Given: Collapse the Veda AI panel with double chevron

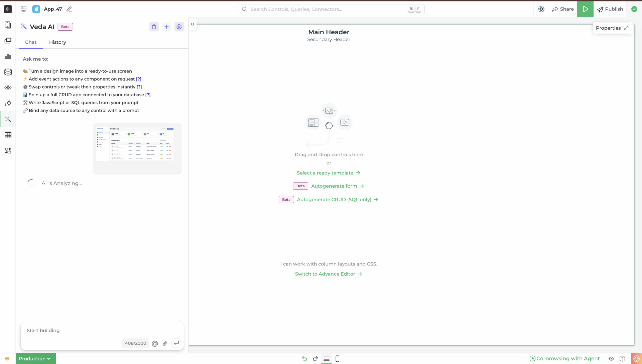Looking at the screenshot, I should [193, 24].
